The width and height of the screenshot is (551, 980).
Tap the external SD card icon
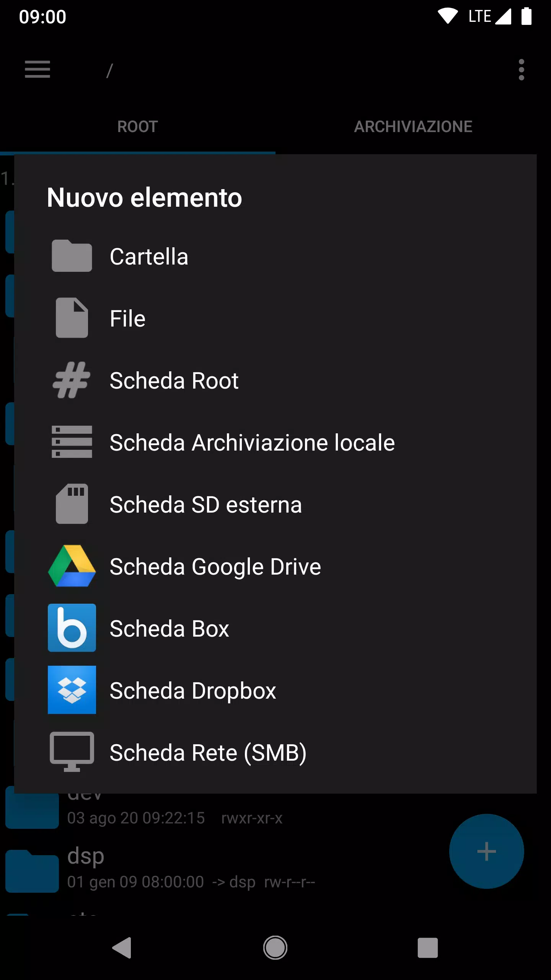click(x=72, y=504)
